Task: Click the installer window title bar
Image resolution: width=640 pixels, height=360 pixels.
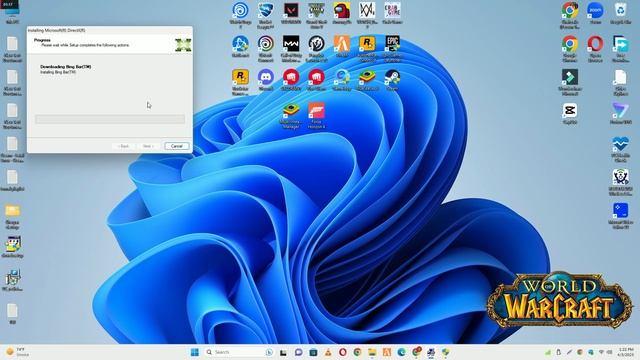Action: 109,30
